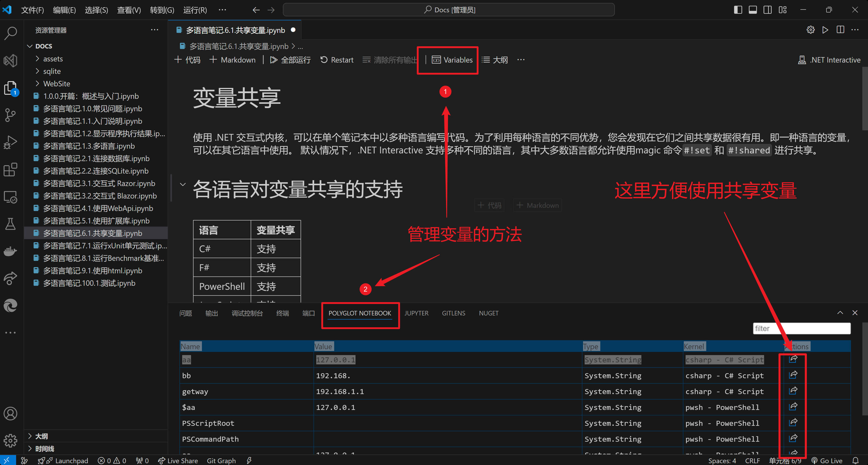This screenshot has height=465, width=868.
Task: Open the customize layout button
Action: tap(782, 10)
